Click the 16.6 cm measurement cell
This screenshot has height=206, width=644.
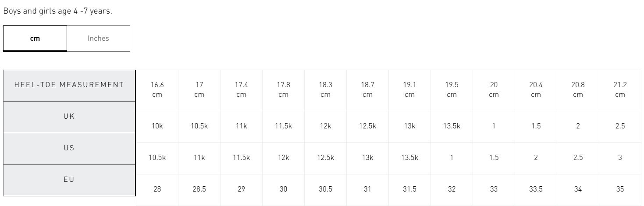point(157,90)
